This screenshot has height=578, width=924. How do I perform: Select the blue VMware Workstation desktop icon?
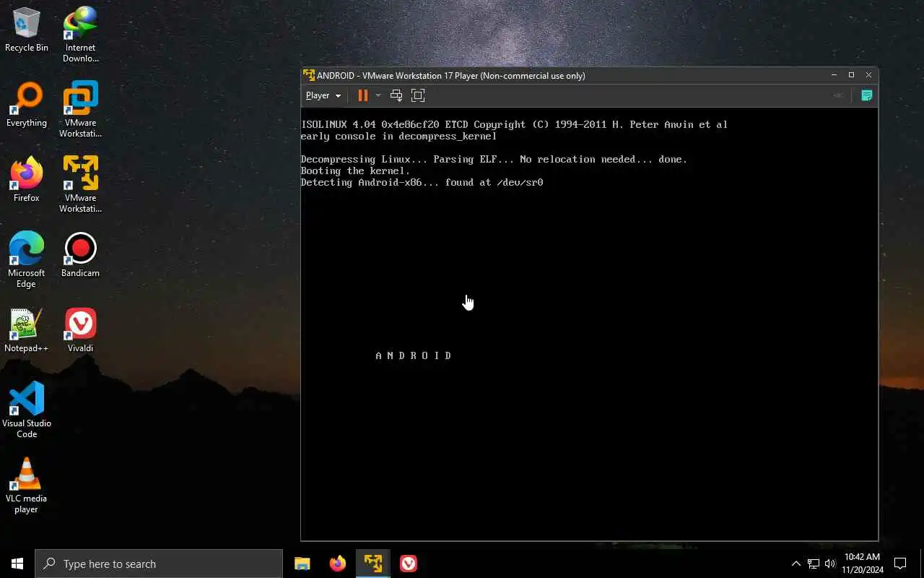(x=80, y=110)
